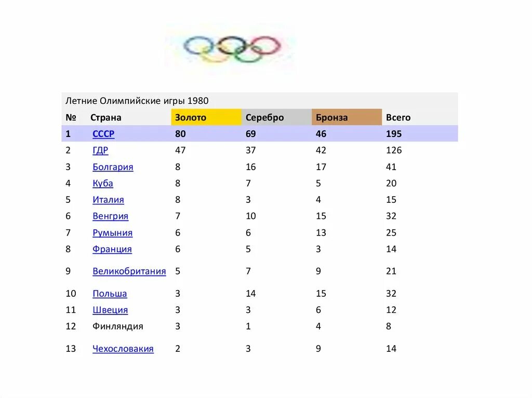Open the Франция link

112,249
